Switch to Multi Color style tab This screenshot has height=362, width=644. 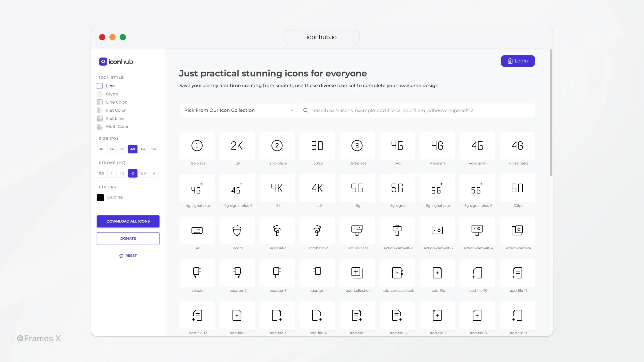tap(117, 126)
